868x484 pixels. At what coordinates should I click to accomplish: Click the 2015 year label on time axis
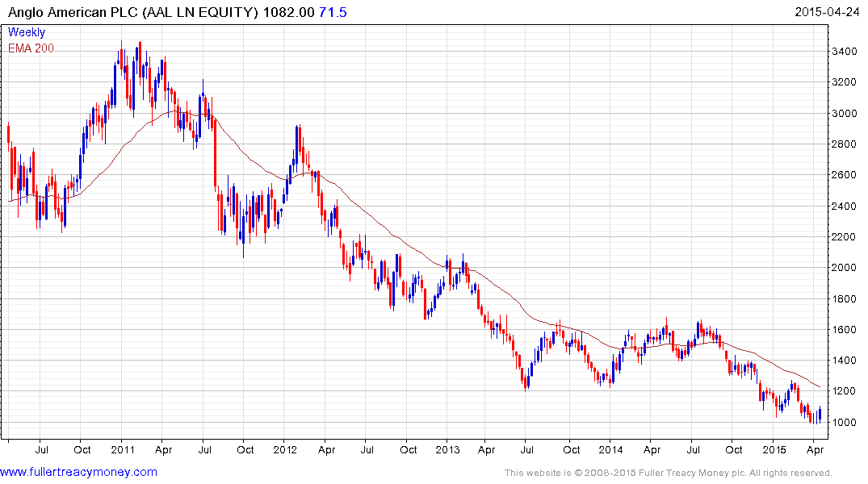pos(774,449)
